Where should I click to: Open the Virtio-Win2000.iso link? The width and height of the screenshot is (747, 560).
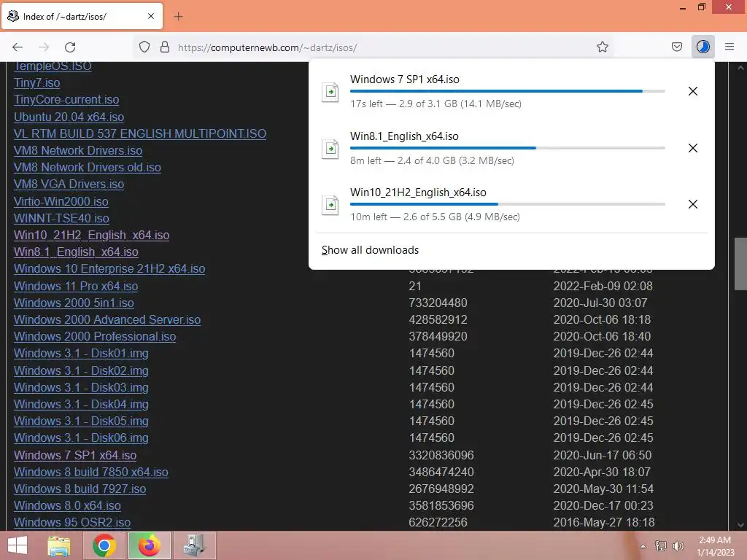[x=61, y=201]
